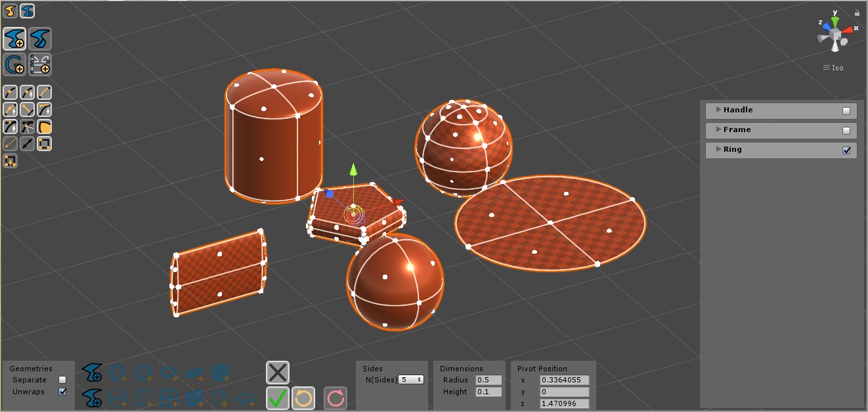
Task: Select the G plus tool icon
Action: coord(14,64)
